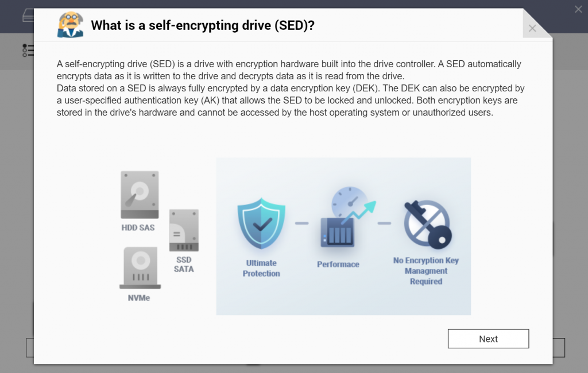Image resolution: width=588 pixels, height=373 pixels.
Task: Click the NAS device icon in the top bar
Action: [x=23, y=14]
